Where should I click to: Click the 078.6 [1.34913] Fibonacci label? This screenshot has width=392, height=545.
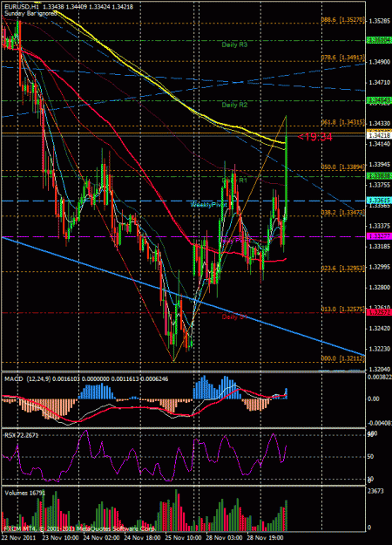point(342,58)
